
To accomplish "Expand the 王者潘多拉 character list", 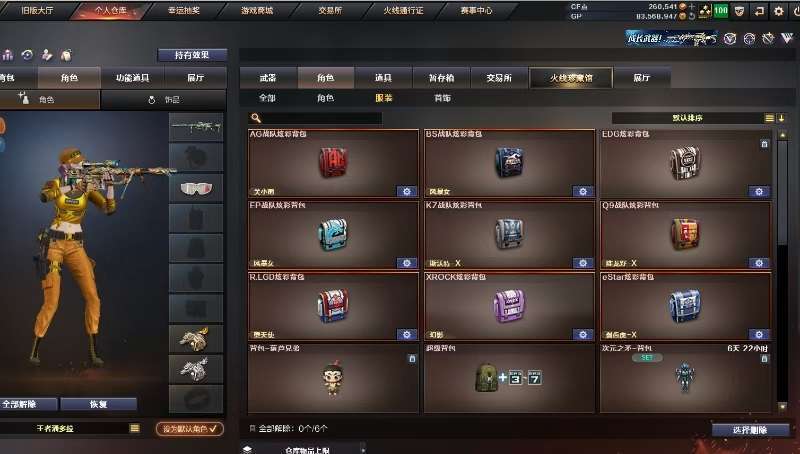I will pos(135,428).
